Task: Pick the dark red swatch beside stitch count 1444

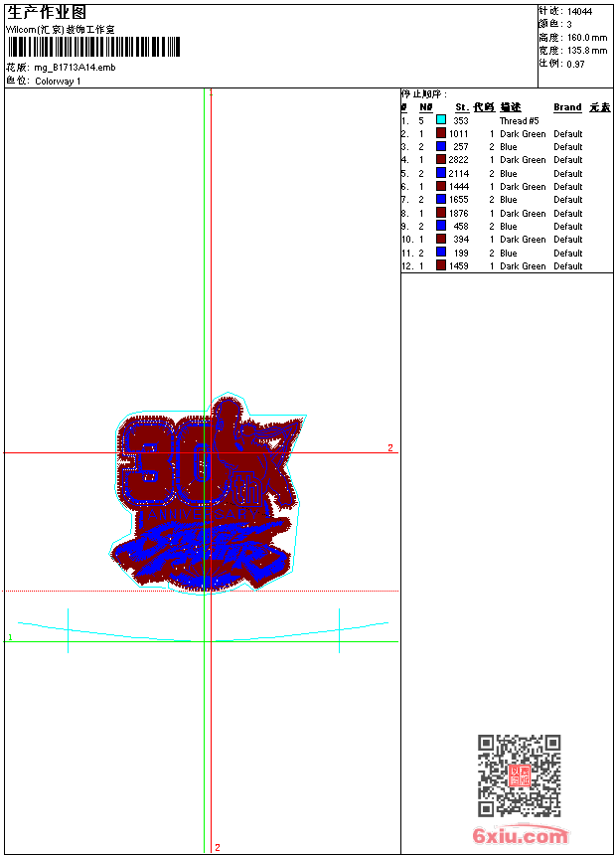Action: [441, 186]
